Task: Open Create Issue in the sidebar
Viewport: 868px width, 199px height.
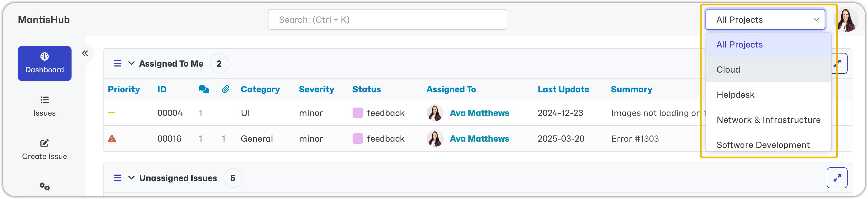Action: [45, 150]
